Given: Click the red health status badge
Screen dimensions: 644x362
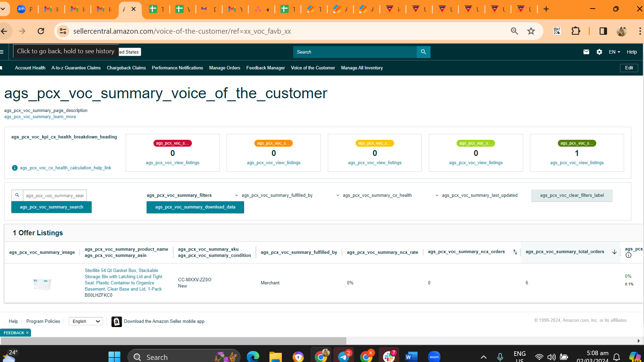Looking at the screenshot, I should click(173, 143).
